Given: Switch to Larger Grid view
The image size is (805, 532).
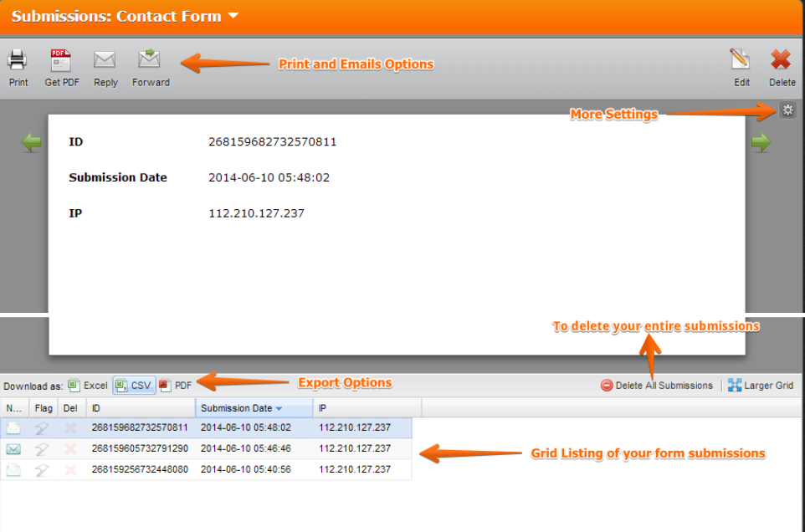Looking at the screenshot, I should pos(761,386).
